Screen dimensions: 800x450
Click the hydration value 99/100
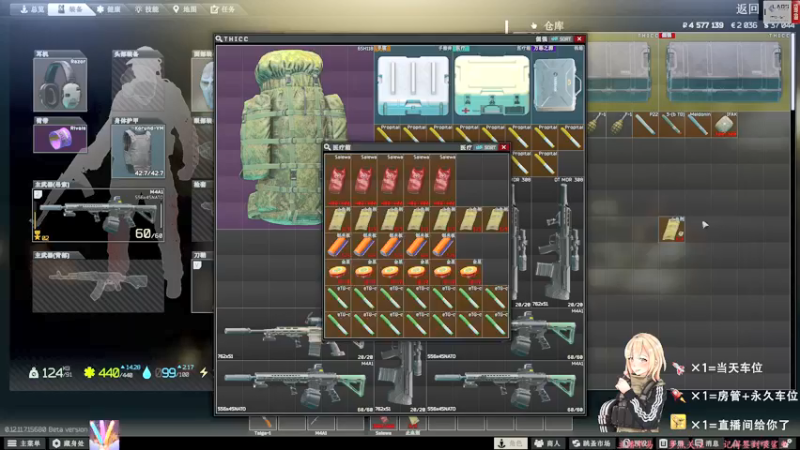[x=168, y=373]
